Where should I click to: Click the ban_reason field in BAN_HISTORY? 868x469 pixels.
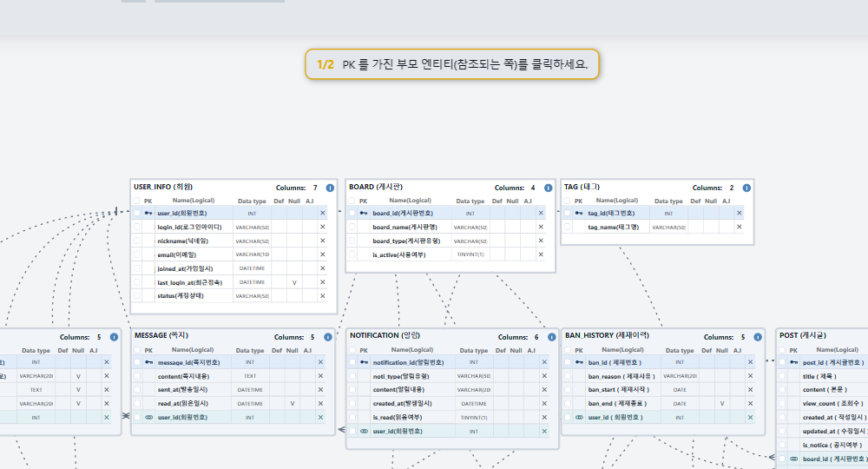point(621,376)
